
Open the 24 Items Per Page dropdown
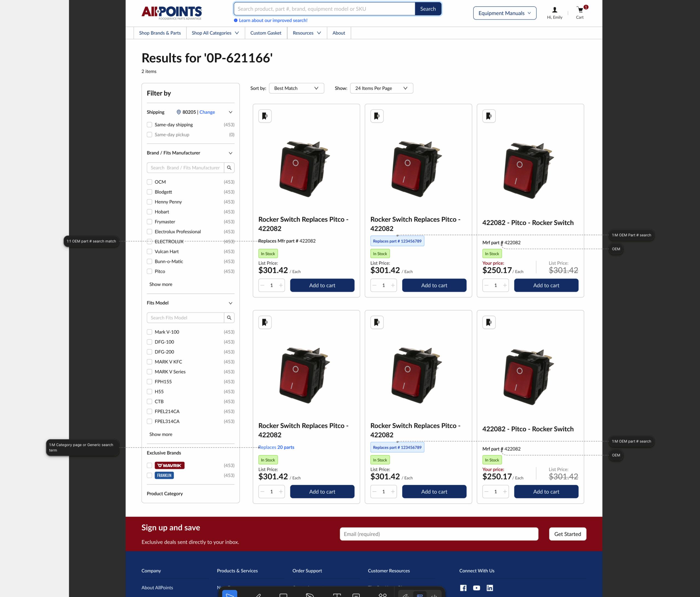coord(381,88)
